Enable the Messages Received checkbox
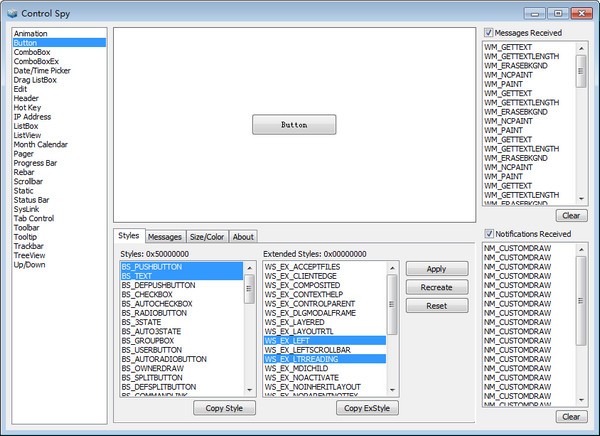Viewport: 600px width, 436px height. click(x=488, y=33)
